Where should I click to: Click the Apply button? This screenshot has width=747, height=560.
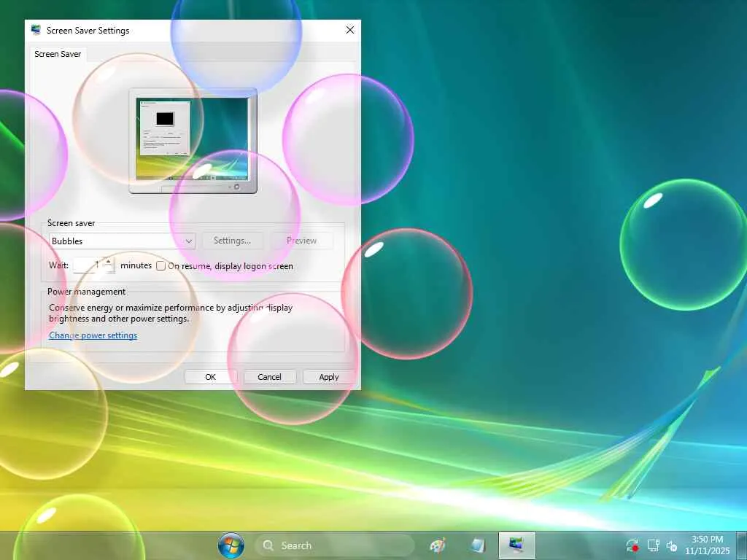pos(329,377)
